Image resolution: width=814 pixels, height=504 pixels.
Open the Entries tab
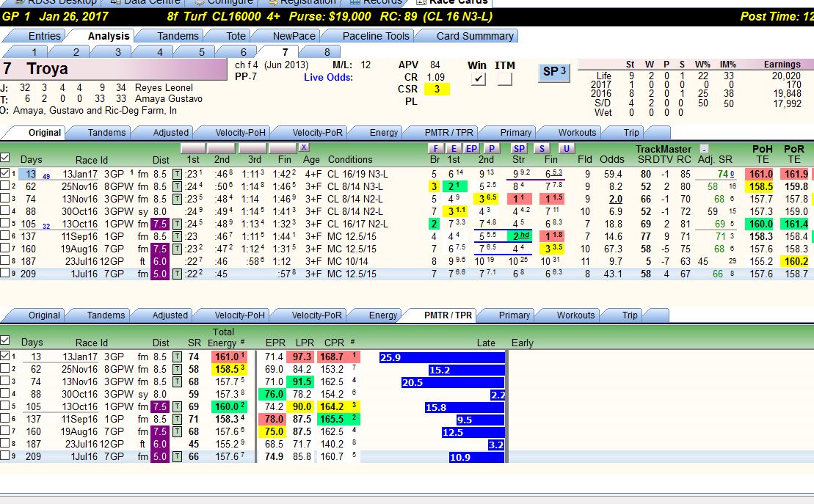(x=44, y=36)
